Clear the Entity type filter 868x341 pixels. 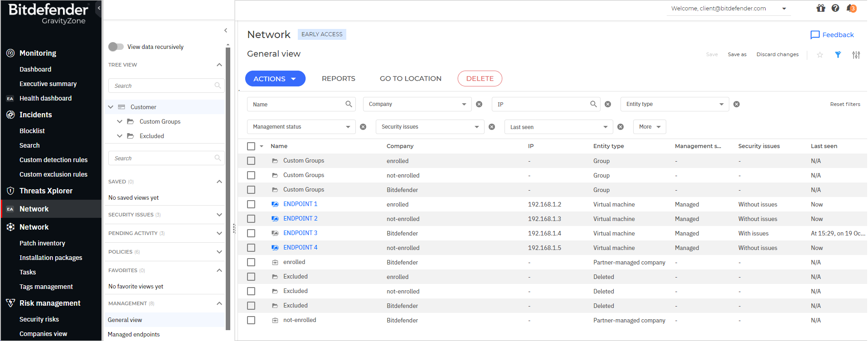point(737,104)
